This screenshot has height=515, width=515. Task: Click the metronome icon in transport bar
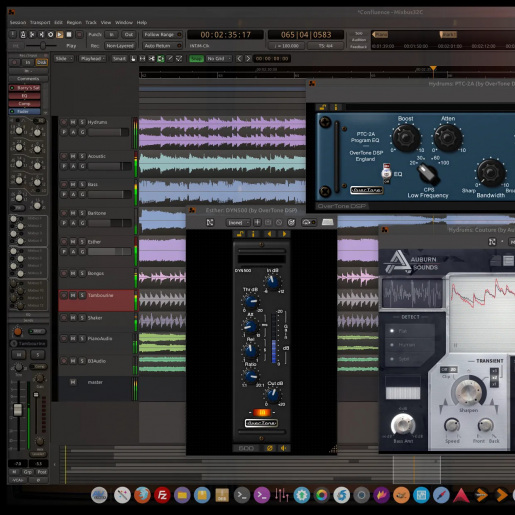23,34
